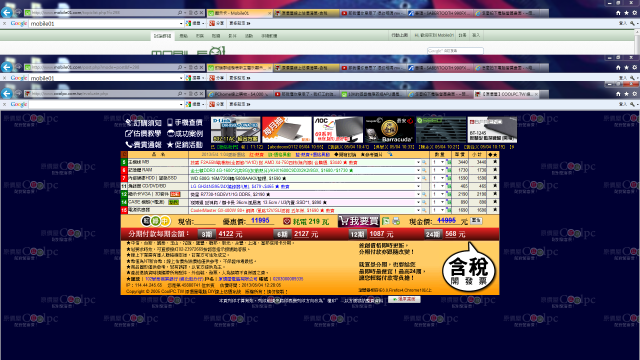Click the small green button under footer
This screenshot has height=360, width=640.
[404, 300]
